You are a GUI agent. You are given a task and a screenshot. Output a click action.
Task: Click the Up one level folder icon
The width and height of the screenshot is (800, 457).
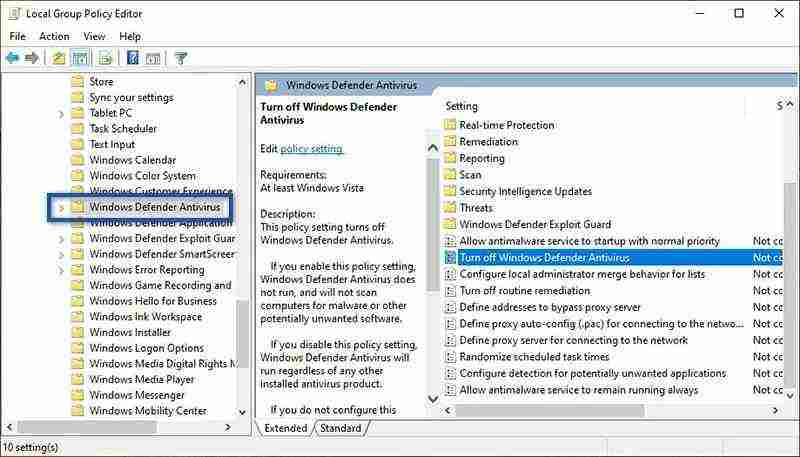click(59, 58)
